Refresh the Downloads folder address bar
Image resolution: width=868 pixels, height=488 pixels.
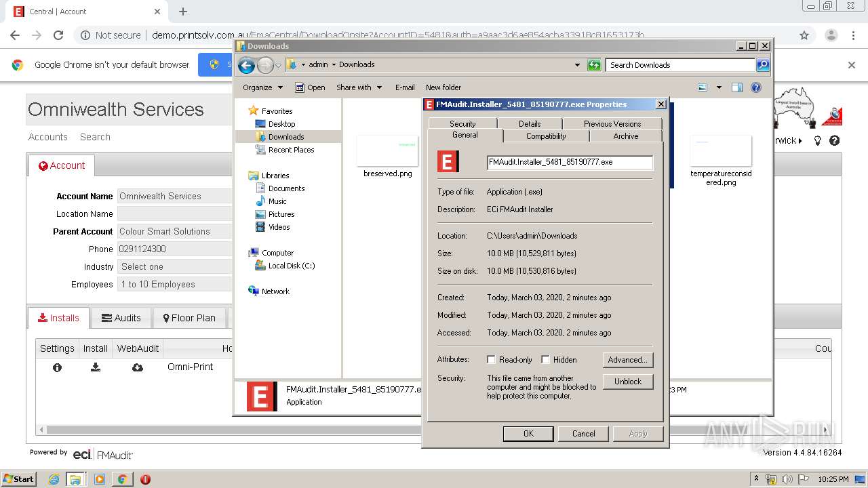[x=594, y=65]
